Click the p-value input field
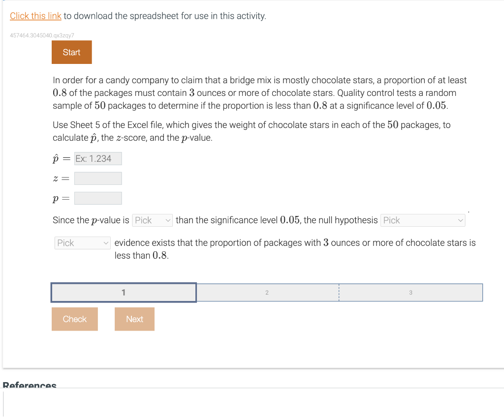 point(97,198)
